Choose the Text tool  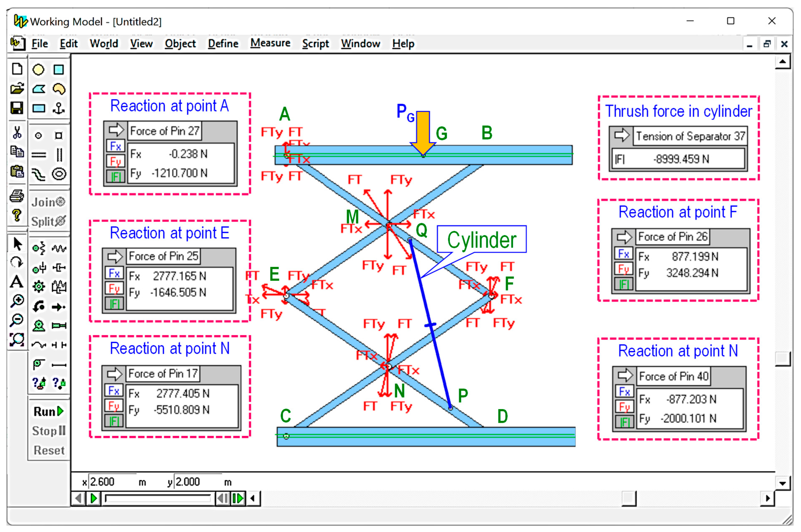16,282
